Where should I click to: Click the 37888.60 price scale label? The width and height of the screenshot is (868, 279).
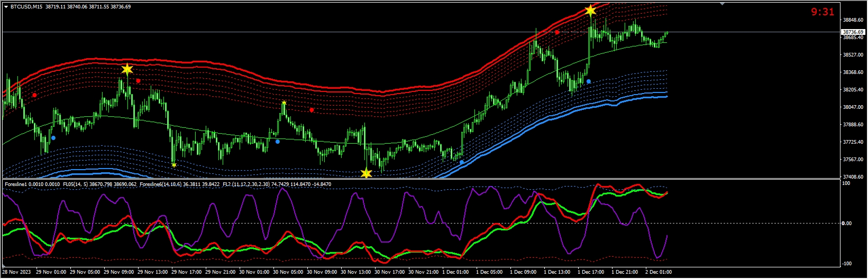coord(854,125)
